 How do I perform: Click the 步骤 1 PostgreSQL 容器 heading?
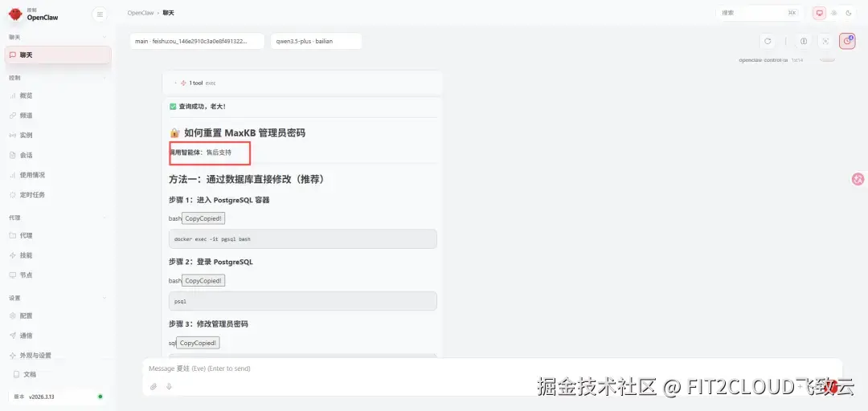tap(219, 200)
